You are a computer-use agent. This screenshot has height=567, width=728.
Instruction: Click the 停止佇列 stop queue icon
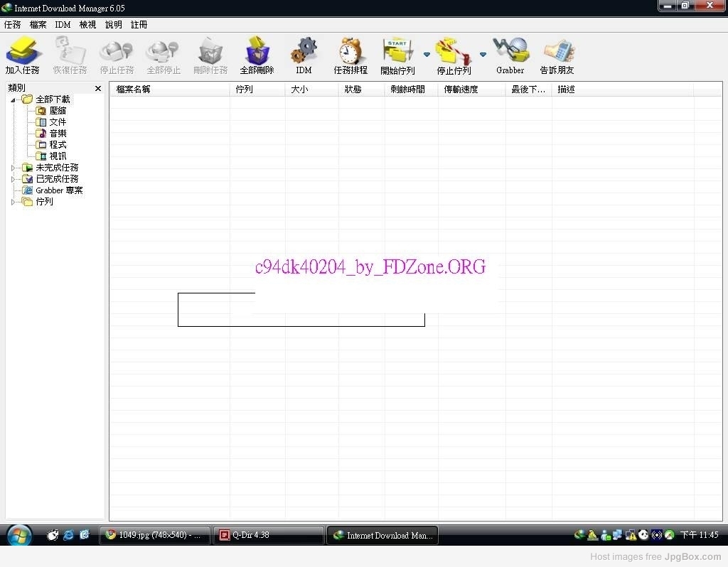pyautogui.click(x=454, y=52)
